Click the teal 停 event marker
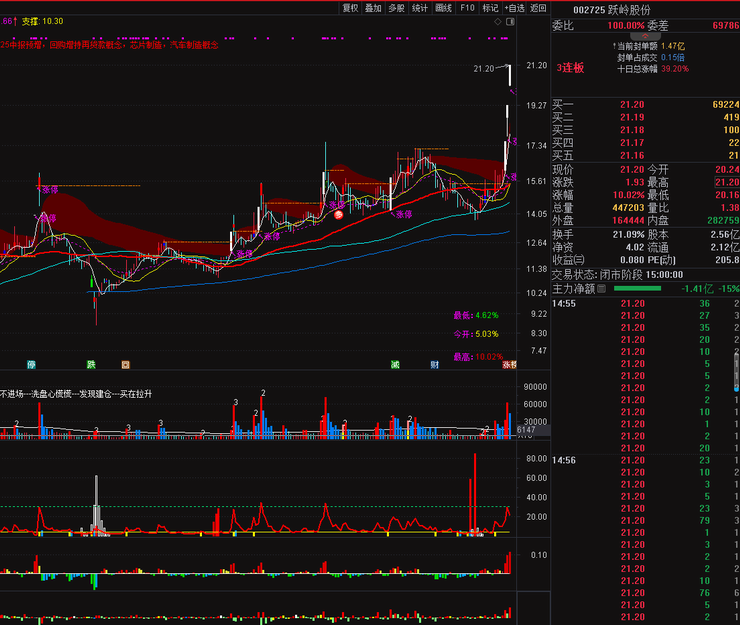 point(31,365)
